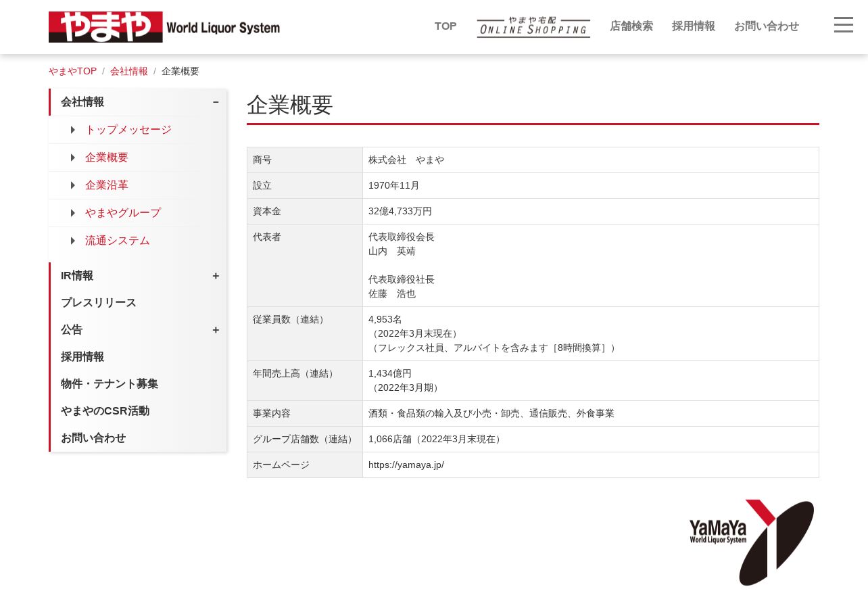The height and width of the screenshot is (591, 868).
Task: Click the 1,066店舗 store count cell
Action: pyautogui.click(x=591, y=440)
